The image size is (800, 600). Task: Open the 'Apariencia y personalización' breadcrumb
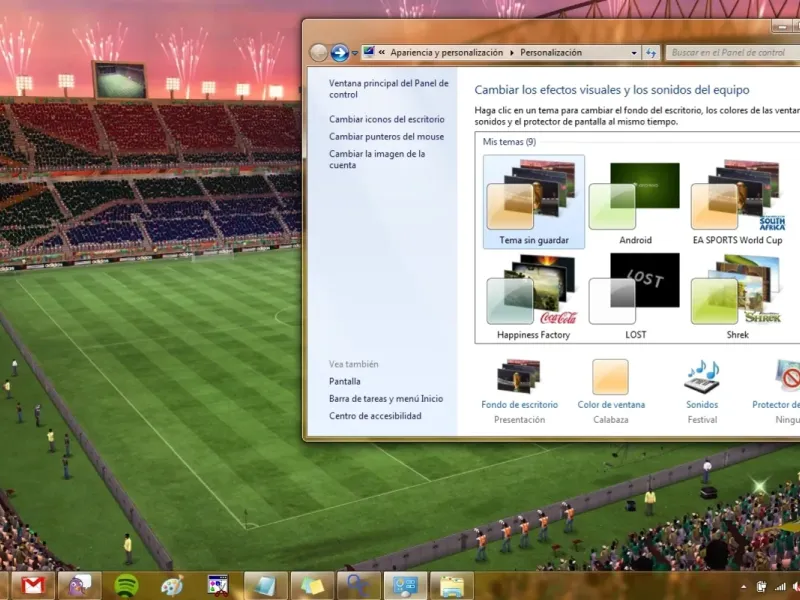[x=446, y=53]
